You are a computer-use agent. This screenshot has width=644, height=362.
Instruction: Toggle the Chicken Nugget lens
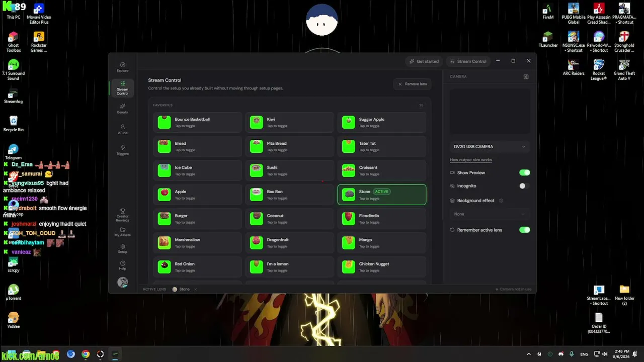[x=382, y=267]
